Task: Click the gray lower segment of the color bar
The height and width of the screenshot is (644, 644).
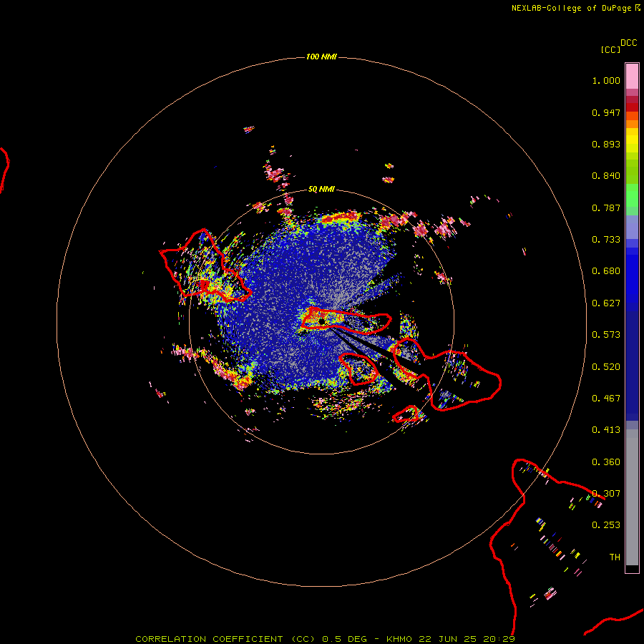Action: [632, 497]
